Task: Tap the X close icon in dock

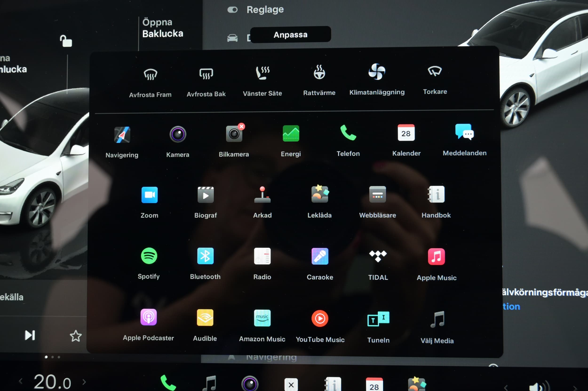Action: point(291,384)
